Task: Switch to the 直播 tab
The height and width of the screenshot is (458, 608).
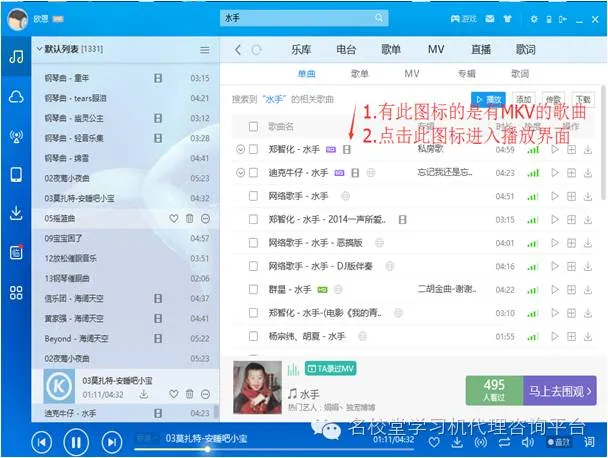Action: click(x=481, y=50)
